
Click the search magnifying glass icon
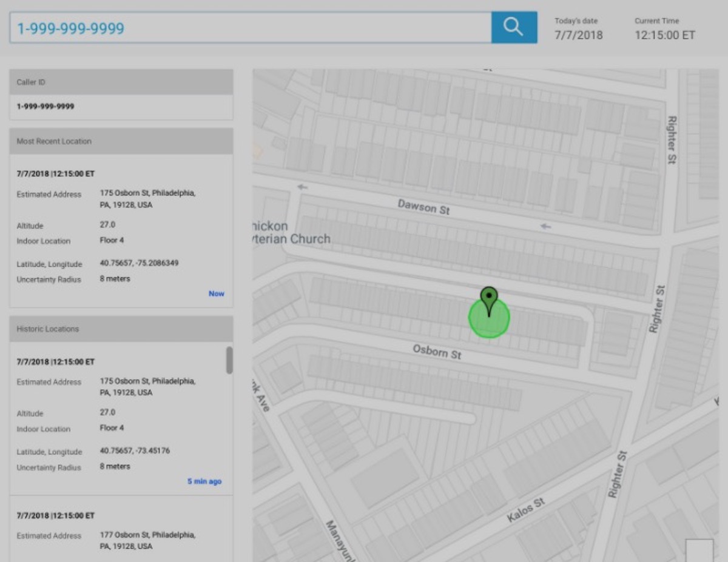513,27
